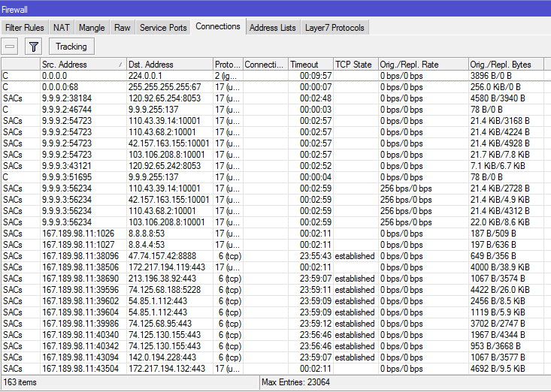Image resolution: width=551 pixels, height=392 pixels.
Task: Click the Orig./Repl. Rate column header
Action: 423,65
